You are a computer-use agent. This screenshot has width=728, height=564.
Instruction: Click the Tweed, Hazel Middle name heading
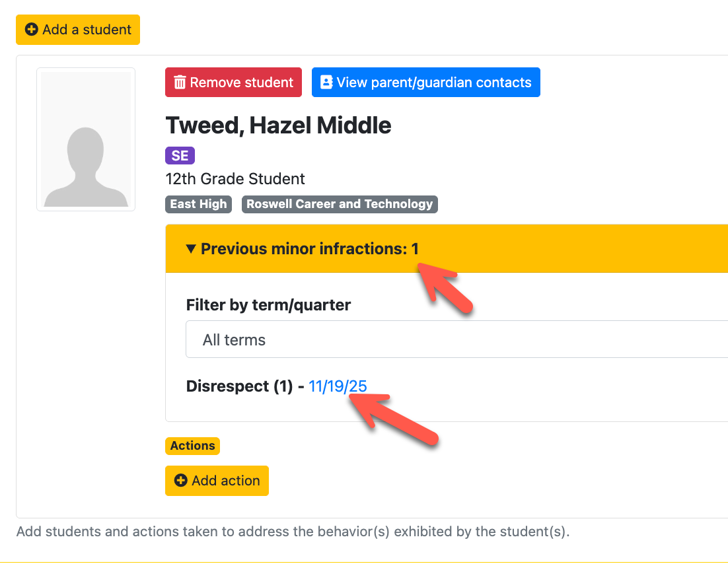pyautogui.click(x=278, y=125)
